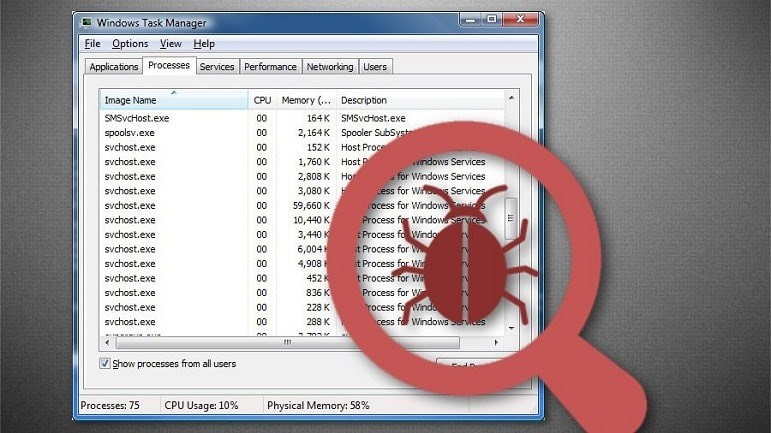The height and width of the screenshot is (433, 771).
Task: Click the SMSvcHost.exe description cell
Action: 373,118
